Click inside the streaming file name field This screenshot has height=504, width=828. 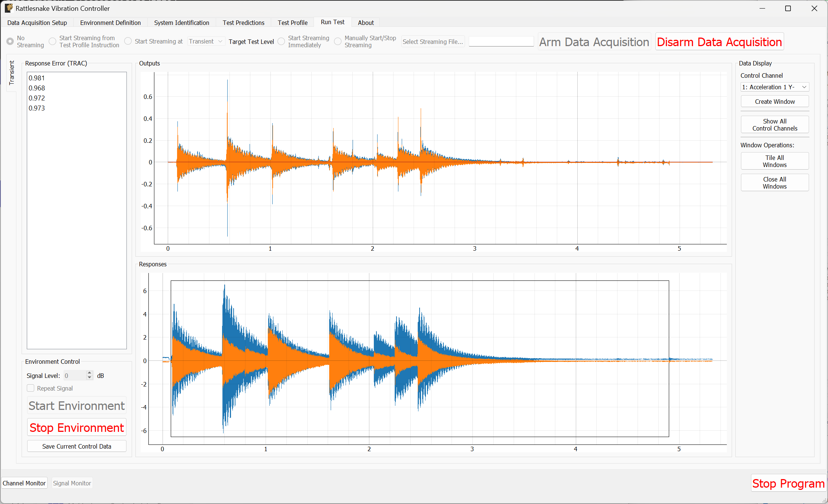(x=501, y=41)
